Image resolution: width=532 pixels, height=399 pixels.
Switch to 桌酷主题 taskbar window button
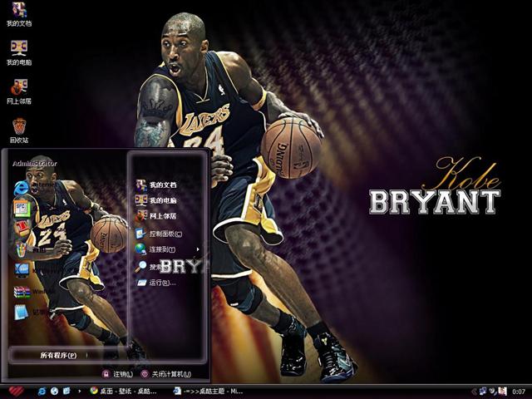(x=209, y=392)
